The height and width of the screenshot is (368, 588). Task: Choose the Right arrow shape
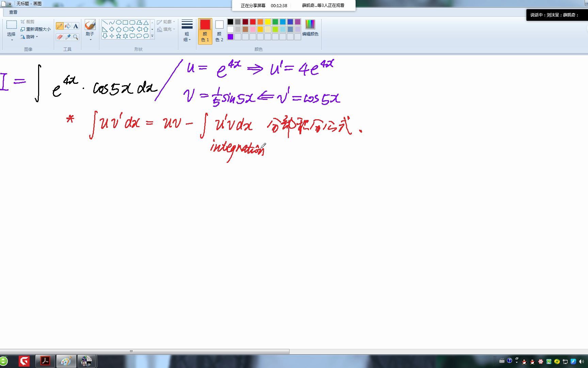132,29
